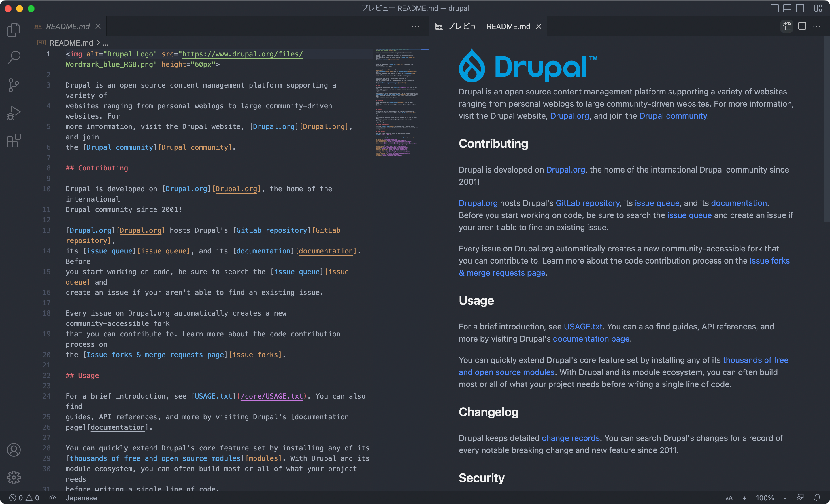Close the プレビュー README.md tab
Screen dimensions: 830x504
pos(539,26)
